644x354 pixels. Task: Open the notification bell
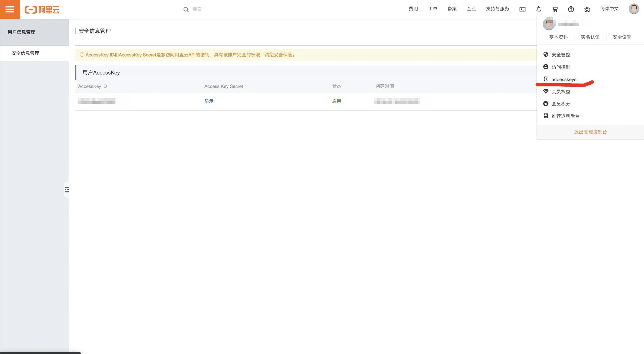click(x=539, y=9)
